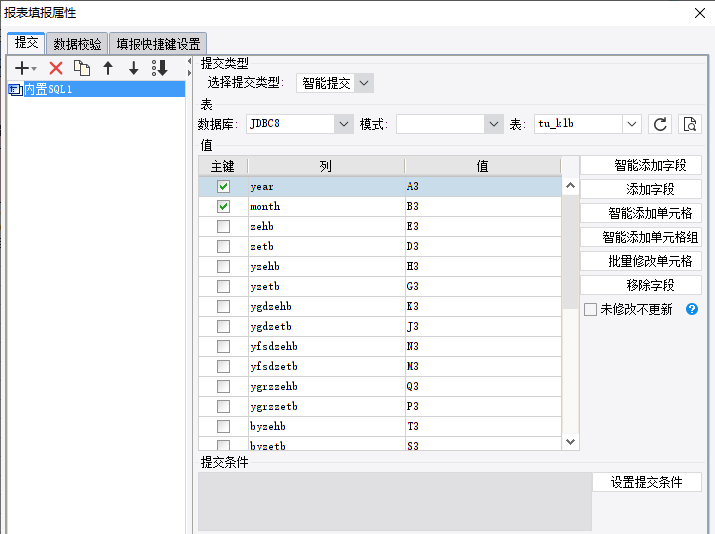Click 智能添加字段 button
Image resolution: width=715 pixels, height=534 pixels.
tap(641, 165)
